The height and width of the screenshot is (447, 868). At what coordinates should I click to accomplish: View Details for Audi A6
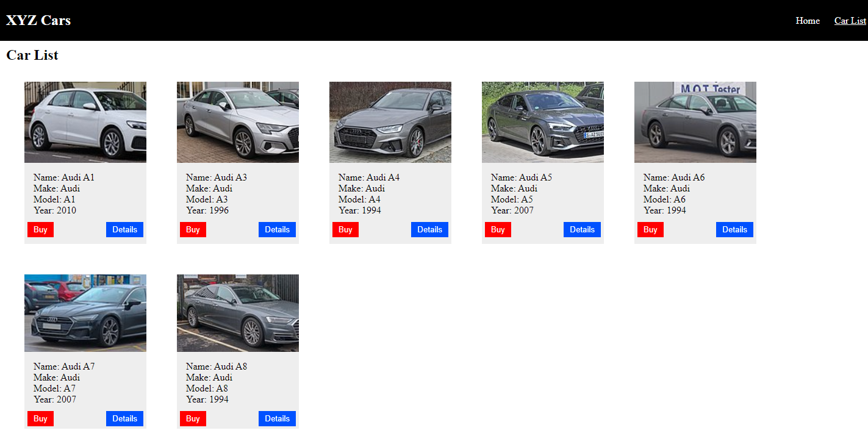click(x=734, y=229)
